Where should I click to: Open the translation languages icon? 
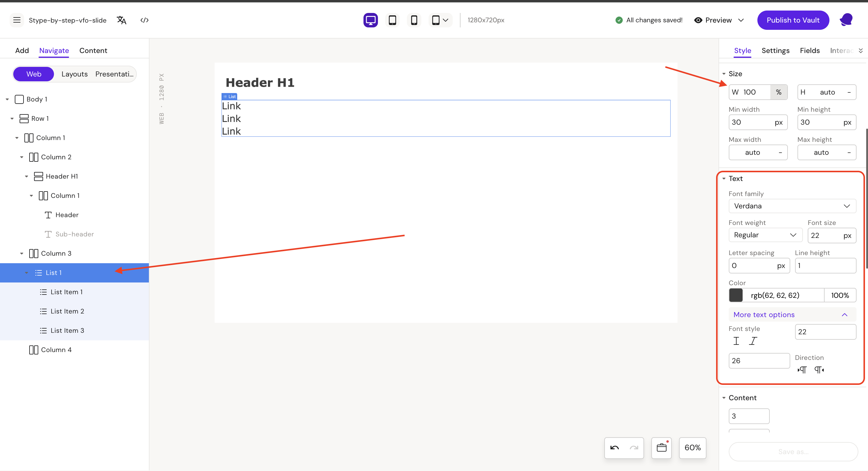pyautogui.click(x=121, y=20)
